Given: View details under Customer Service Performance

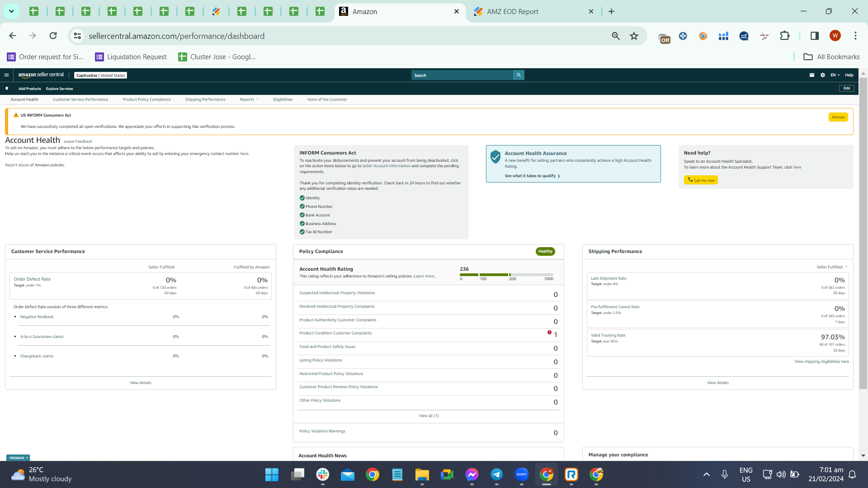Looking at the screenshot, I should click(x=141, y=383).
